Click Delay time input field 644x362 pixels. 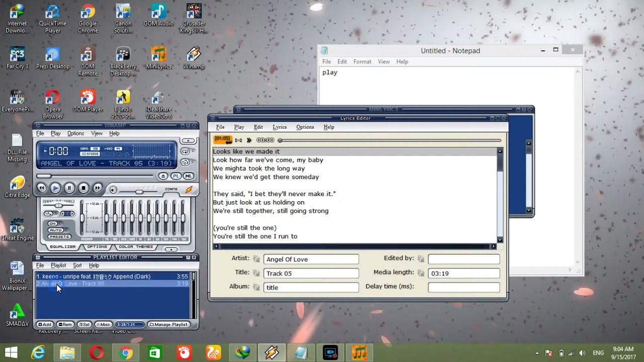(464, 288)
